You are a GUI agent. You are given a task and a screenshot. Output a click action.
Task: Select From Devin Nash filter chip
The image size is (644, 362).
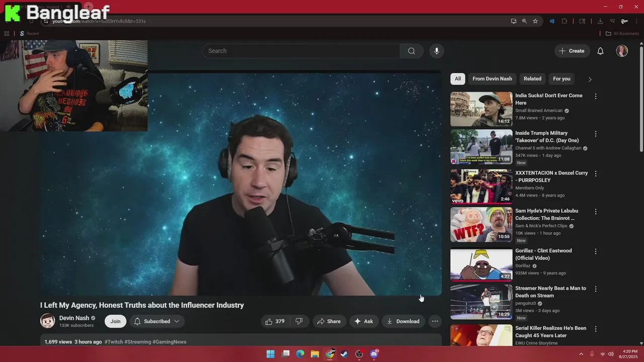click(492, 79)
